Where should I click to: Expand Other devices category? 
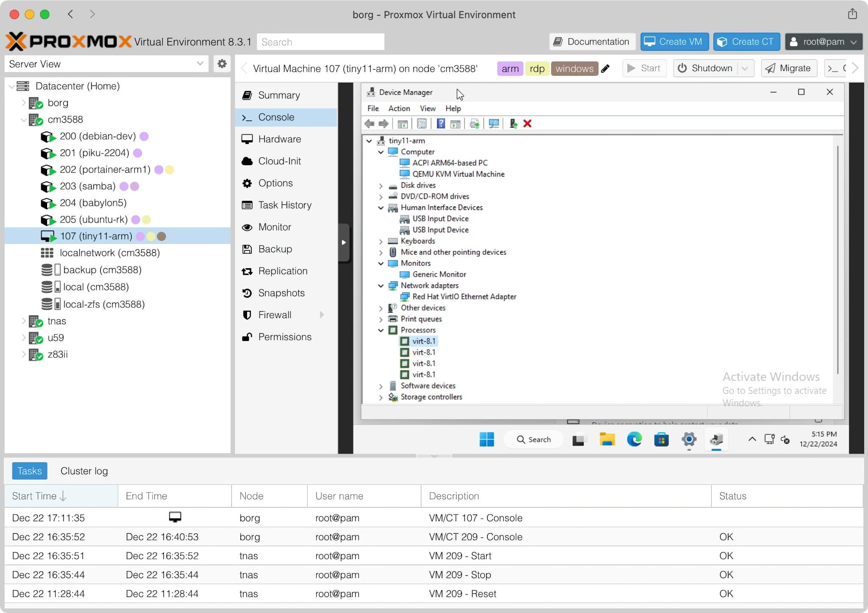[x=381, y=308]
